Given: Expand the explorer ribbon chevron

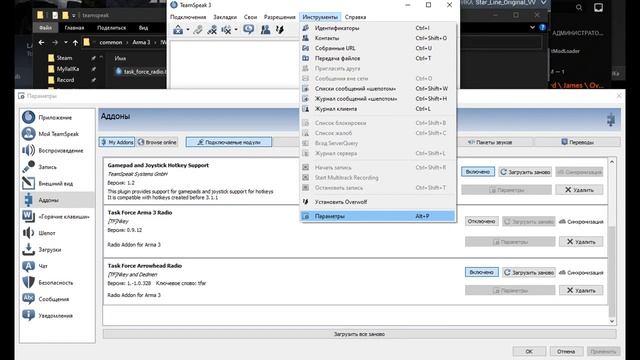Looking at the screenshot, I should click(532, 27).
